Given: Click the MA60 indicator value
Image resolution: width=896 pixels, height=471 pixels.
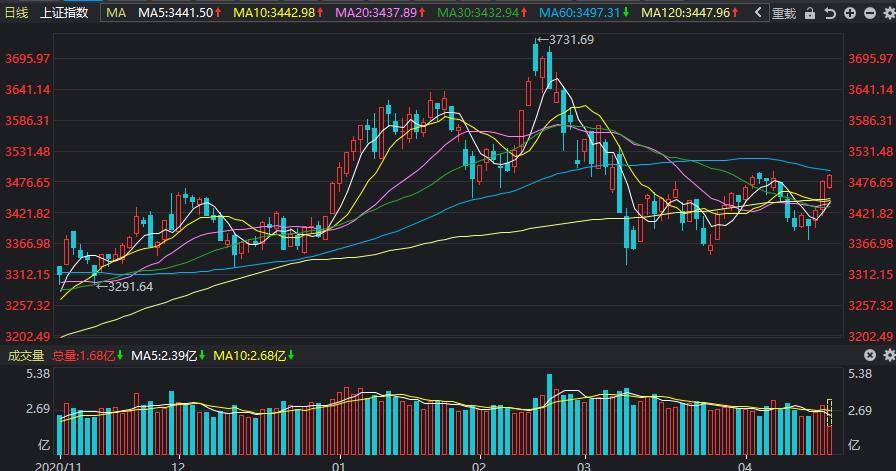Looking at the screenshot, I should (580, 13).
